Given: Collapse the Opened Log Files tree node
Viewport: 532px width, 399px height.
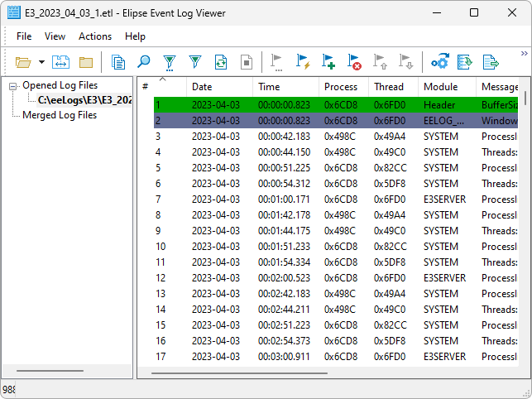Looking at the screenshot, I should pyautogui.click(x=14, y=85).
